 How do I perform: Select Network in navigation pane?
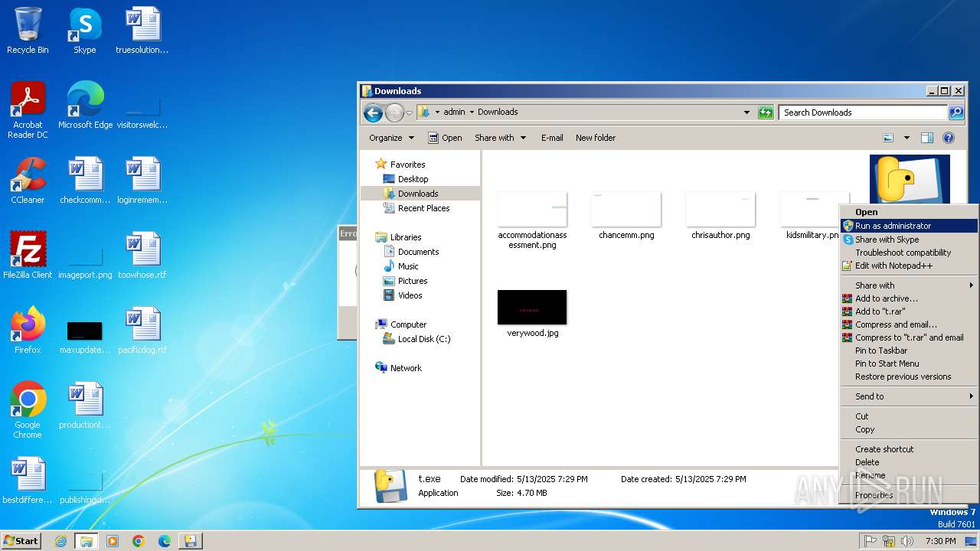point(406,368)
